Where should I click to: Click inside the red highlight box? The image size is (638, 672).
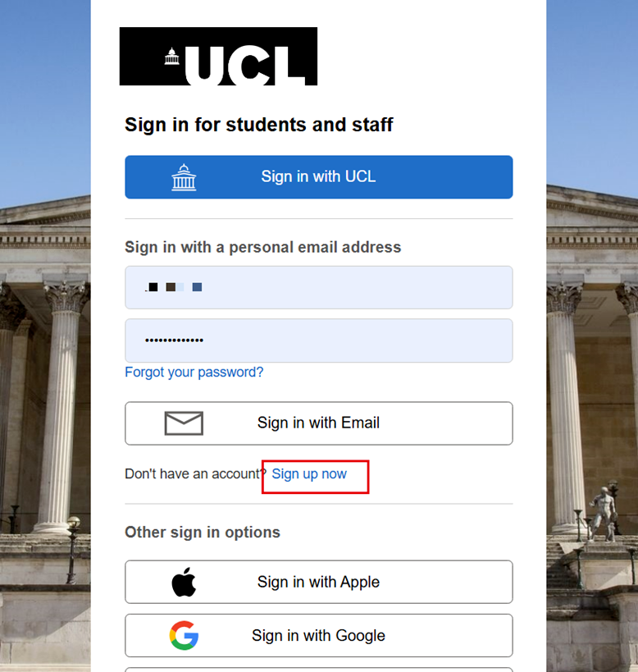[315, 476]
